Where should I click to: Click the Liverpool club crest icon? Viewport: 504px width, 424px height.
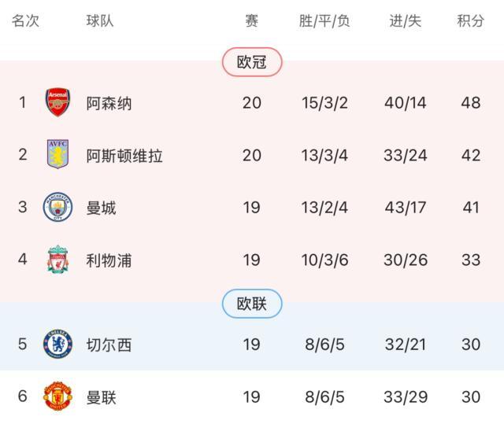click(58, 260)
